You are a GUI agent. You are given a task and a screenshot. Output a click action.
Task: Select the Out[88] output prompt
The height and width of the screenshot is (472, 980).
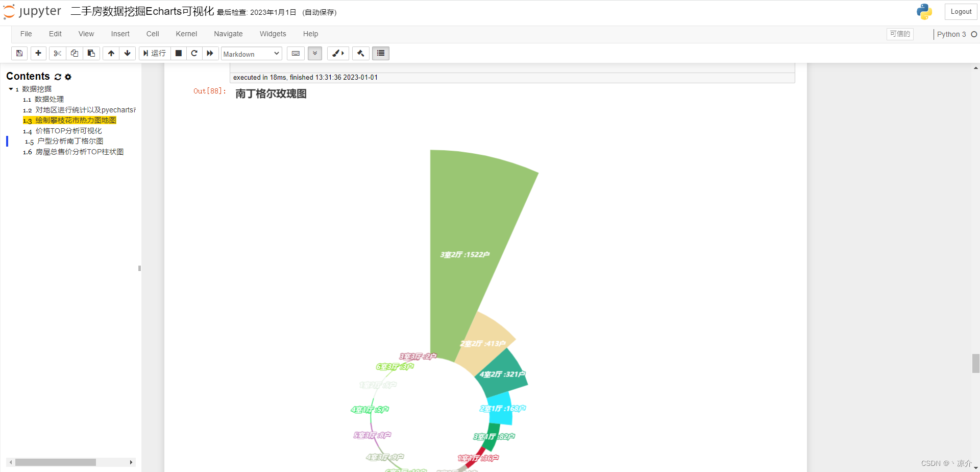209,91
